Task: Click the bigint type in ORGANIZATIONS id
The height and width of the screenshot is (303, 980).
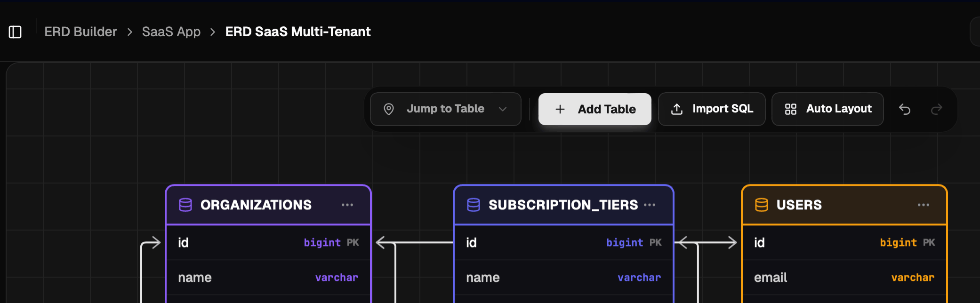Action: [322, 243]
